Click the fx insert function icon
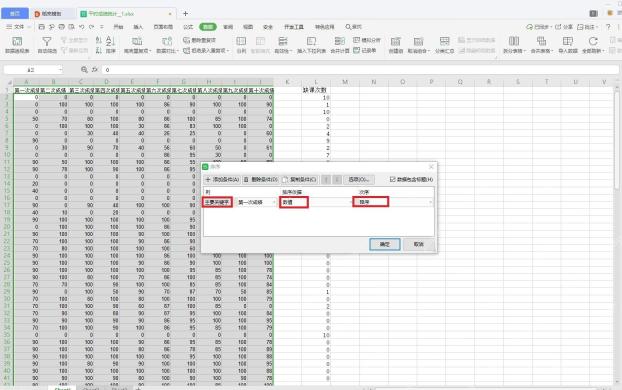 [95, 70]
